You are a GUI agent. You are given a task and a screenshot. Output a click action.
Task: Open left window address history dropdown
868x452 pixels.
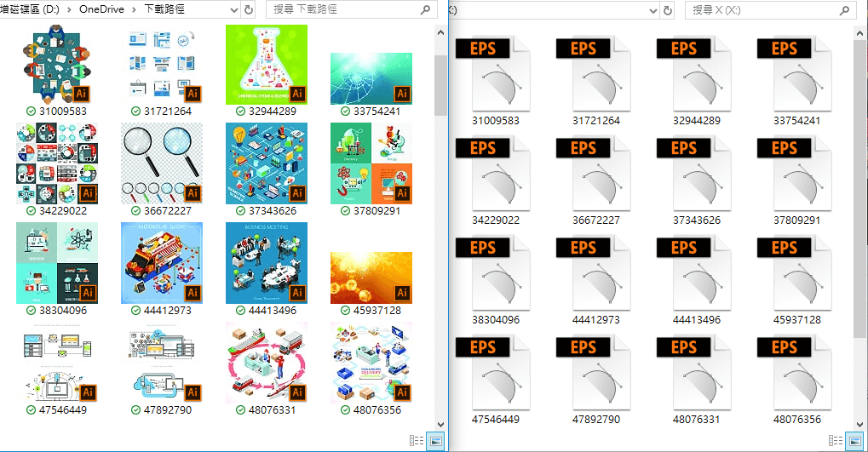click(x=234, y=10)
